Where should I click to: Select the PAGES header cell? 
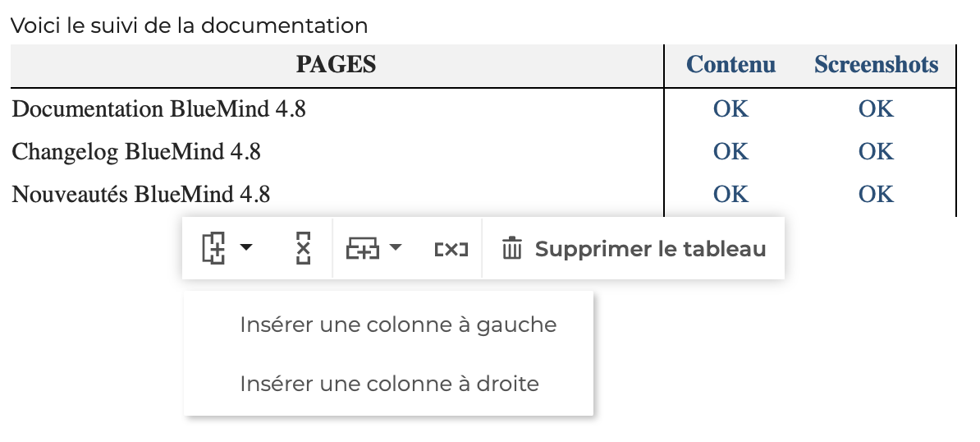point(336,65)
